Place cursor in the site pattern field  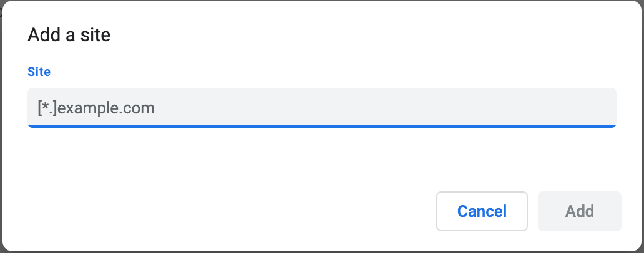click(321, 108)
